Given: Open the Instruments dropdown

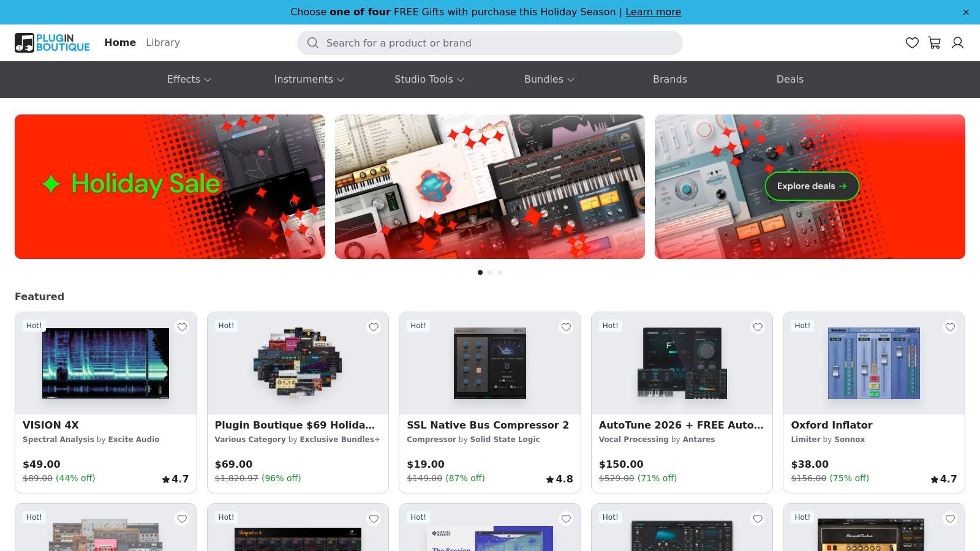Looking at the screenshot, I should pyautogui.click(x=309, y=80).
